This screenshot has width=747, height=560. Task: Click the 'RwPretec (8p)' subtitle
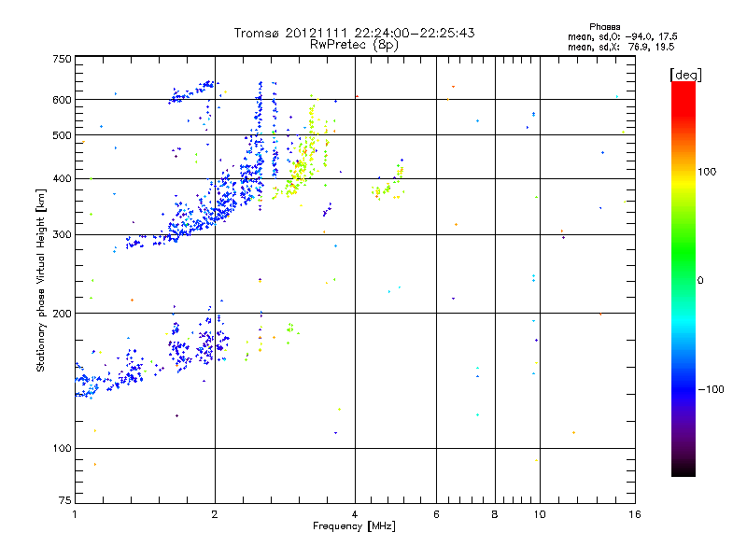(354, 45)
